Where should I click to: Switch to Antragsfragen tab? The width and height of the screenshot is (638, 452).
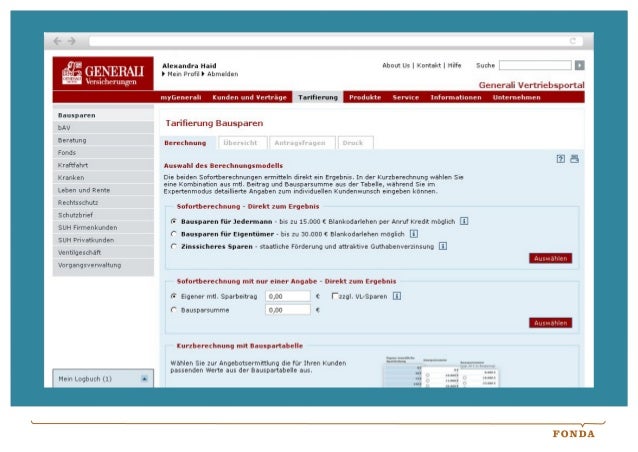tap(302, 143)
